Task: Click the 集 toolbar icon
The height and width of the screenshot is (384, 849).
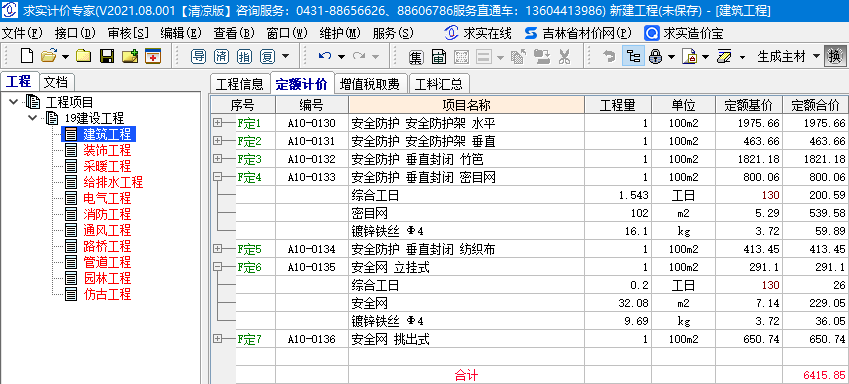Action: click(416, 56)
